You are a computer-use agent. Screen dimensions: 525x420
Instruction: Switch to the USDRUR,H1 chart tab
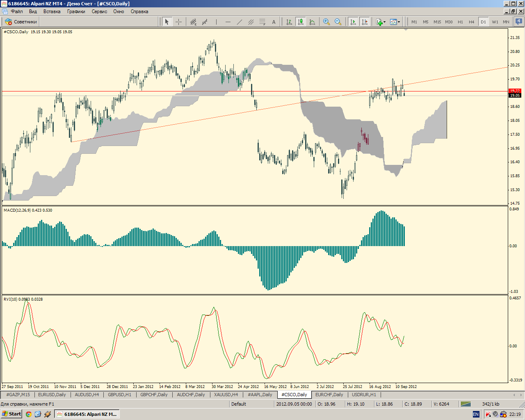[364, 395]
